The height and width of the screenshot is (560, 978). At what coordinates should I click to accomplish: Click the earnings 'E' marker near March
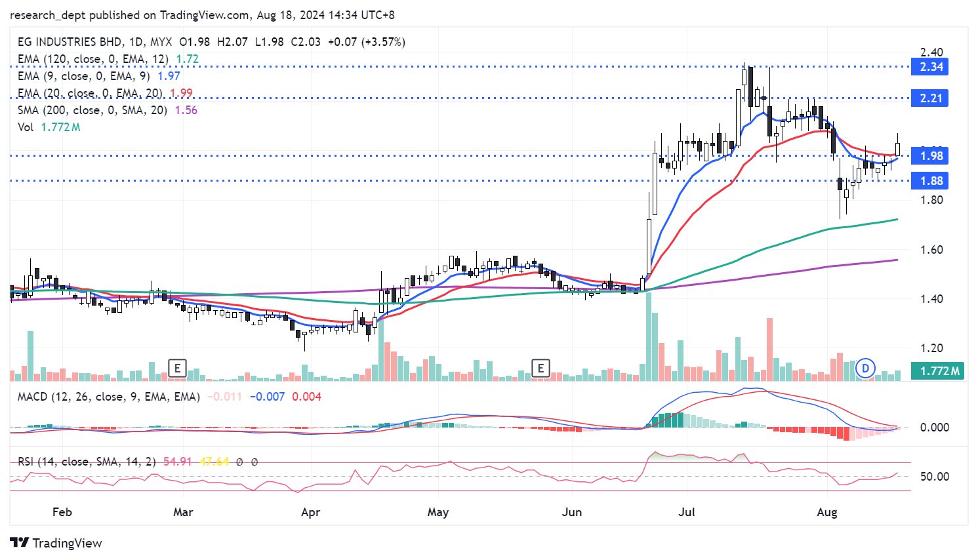pos(177,368)
